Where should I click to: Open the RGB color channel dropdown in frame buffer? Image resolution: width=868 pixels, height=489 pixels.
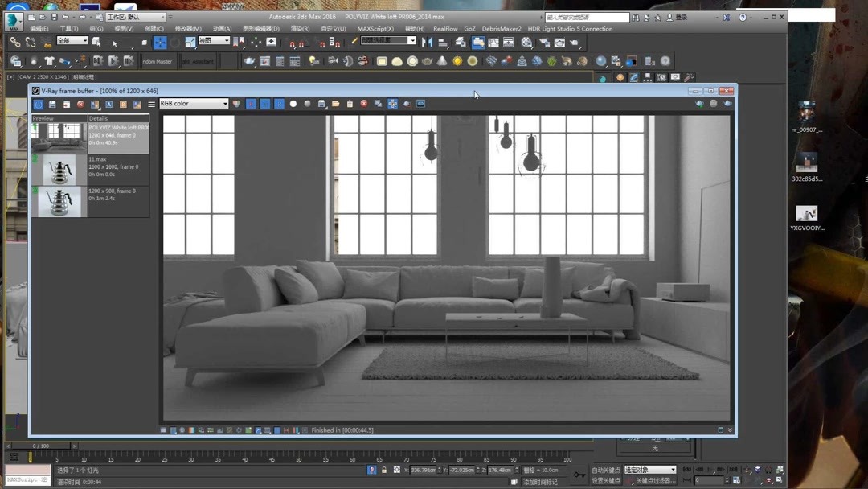(193, 104)
